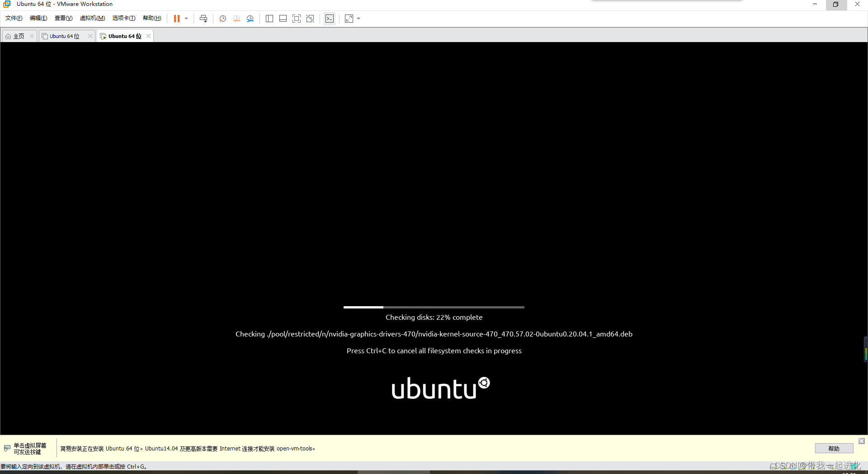Open the 虚拟机(M) menu

pos(92,18)
